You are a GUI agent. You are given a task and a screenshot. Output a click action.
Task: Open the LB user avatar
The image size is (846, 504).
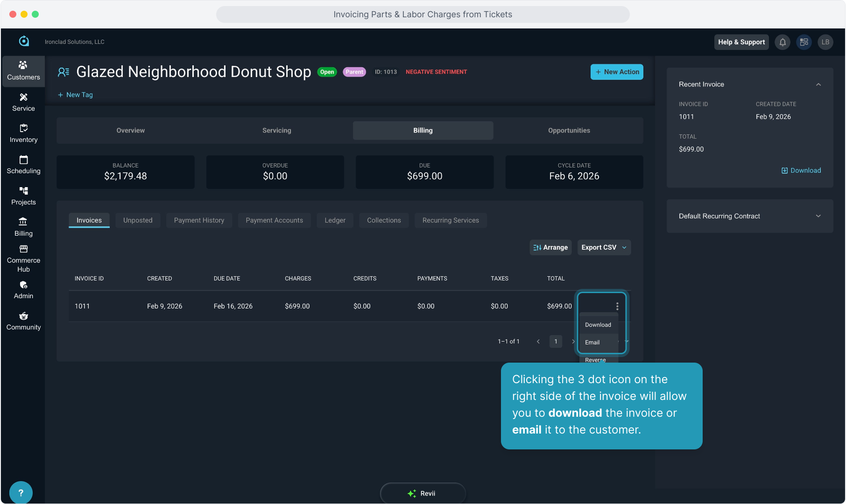[x=825, y=42]
